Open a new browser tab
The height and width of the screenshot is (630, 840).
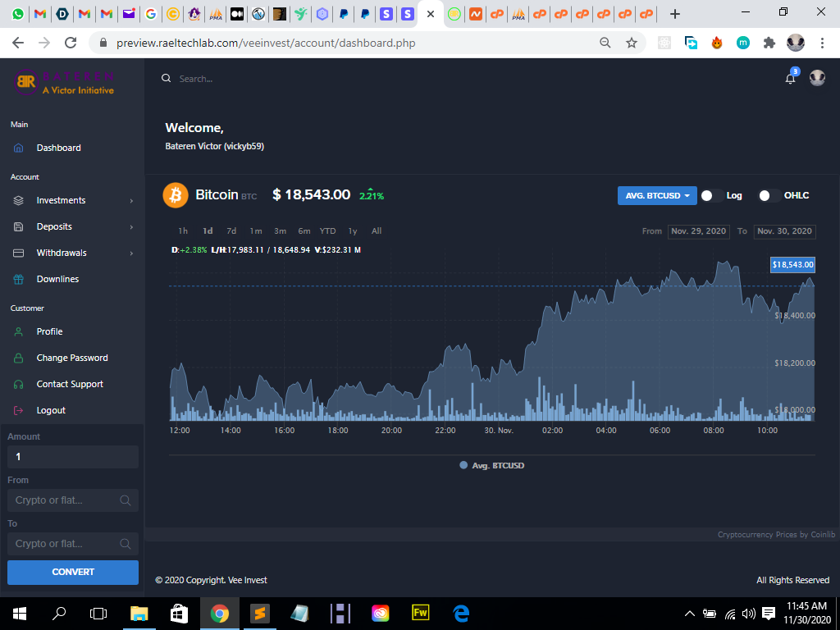click(x=675, y=14)
